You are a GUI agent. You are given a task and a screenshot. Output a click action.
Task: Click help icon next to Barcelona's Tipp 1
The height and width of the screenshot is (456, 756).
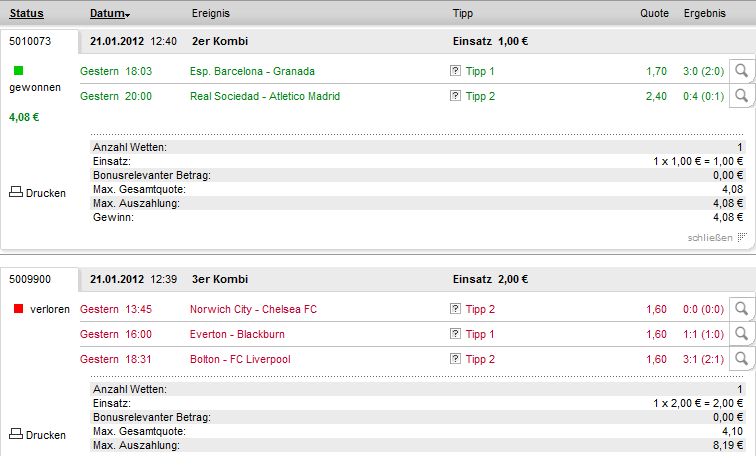point(456,71)
